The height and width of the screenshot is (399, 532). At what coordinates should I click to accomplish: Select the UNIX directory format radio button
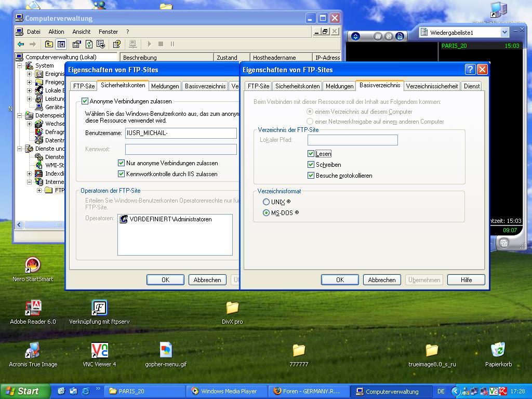pos(267,202)
